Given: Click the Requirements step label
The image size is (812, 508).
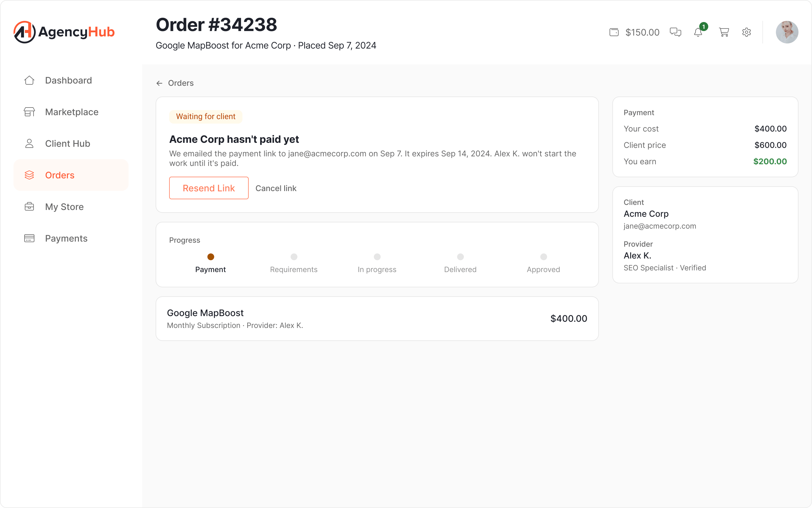Looking at the screenshot, I should 294,270.
